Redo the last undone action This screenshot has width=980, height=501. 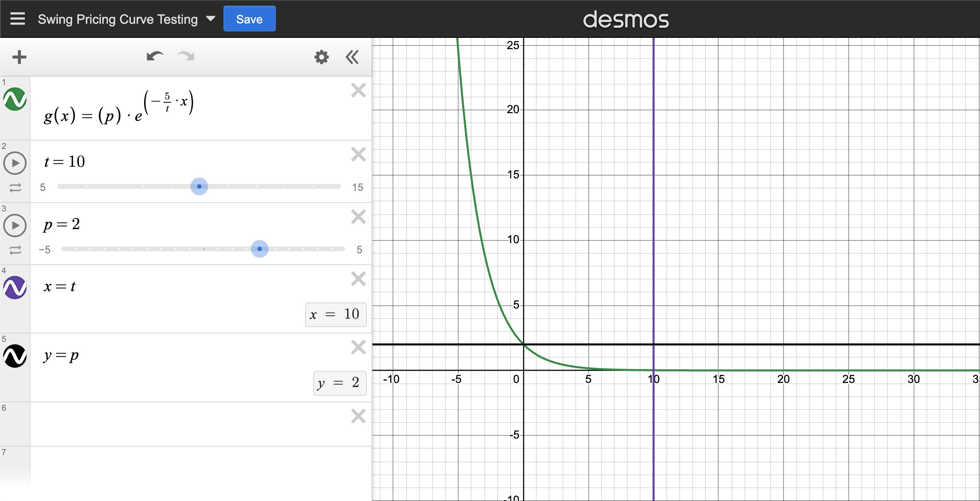(186, 56)
